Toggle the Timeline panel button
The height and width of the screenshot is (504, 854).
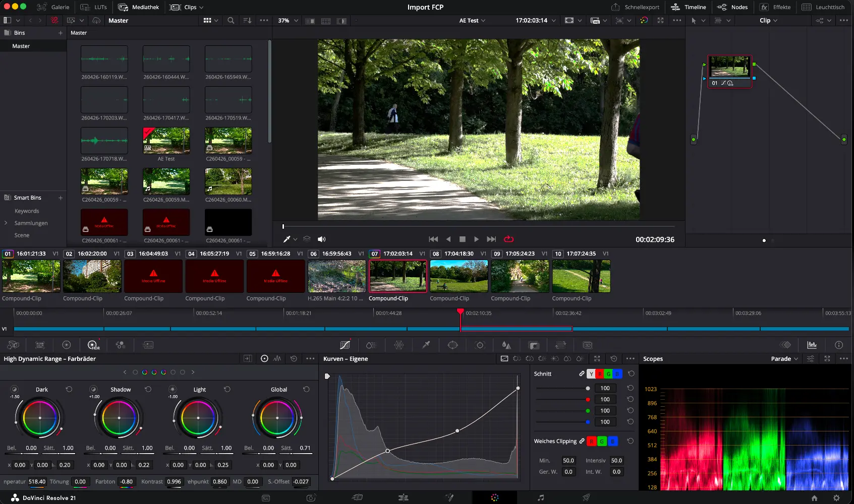(689, 7)
